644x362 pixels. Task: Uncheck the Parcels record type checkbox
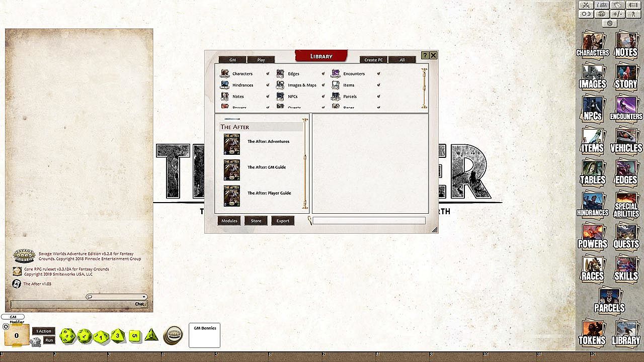tap(378, 97)
